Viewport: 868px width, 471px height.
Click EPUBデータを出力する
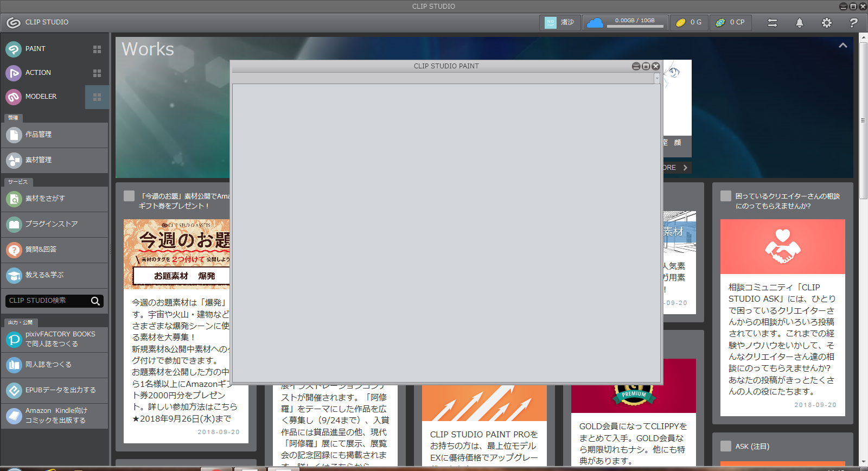click(x=54, y=390)
